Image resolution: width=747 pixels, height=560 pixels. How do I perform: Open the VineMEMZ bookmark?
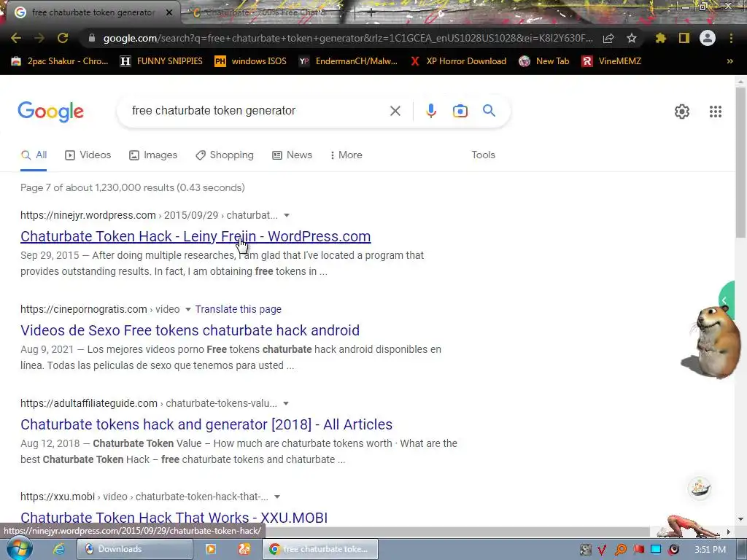pos(612,61)
